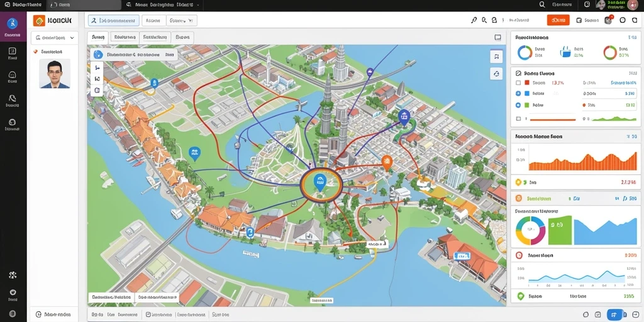Switch to the fourth tab above the map

182,37
